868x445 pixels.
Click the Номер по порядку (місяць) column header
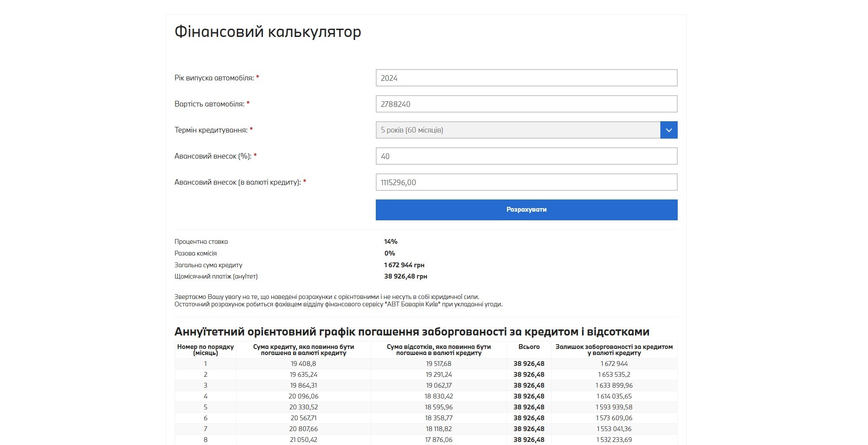[x=205, y=350]
